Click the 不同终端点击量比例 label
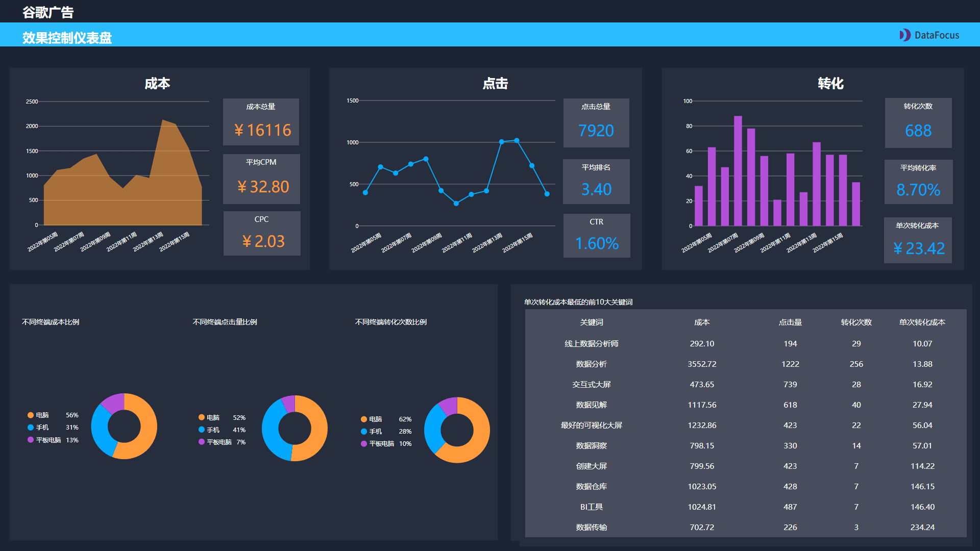Viewport: 980px width, 551px height. pyautogui.click(x=225, y=322)
